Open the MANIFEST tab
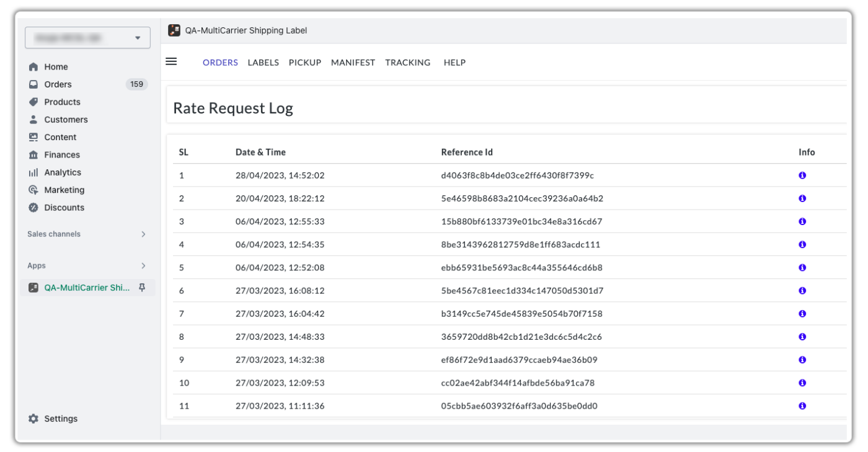The height and width of the screenshot is (452, 868). coord(353,63)
